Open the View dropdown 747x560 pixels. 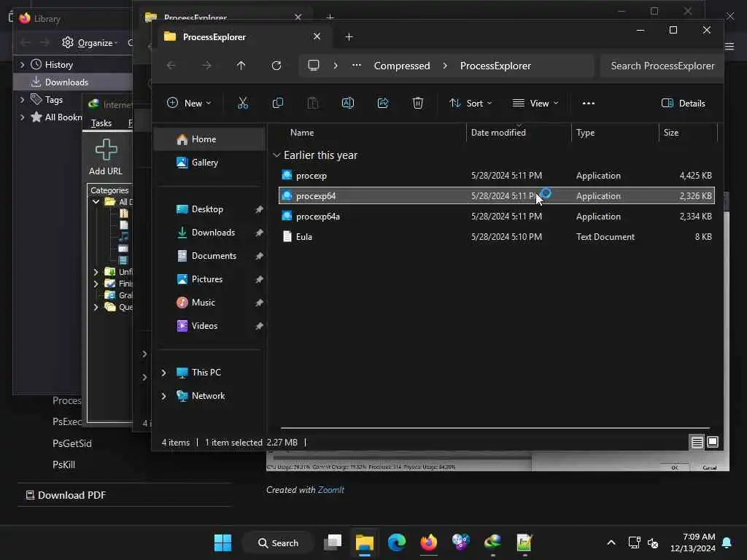click(x=535, y=103)
